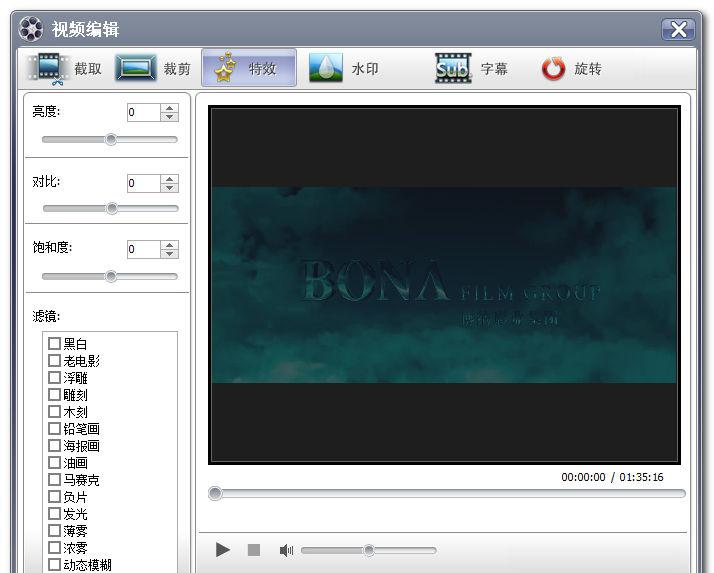This screenshot has height=573, width=714.
Task: Click the 饱和度 numeric input field
Action: click(x=144, y=249)
